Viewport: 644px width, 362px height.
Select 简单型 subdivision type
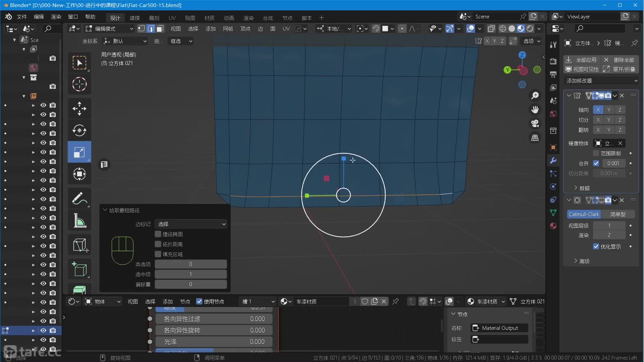[618, 214]
